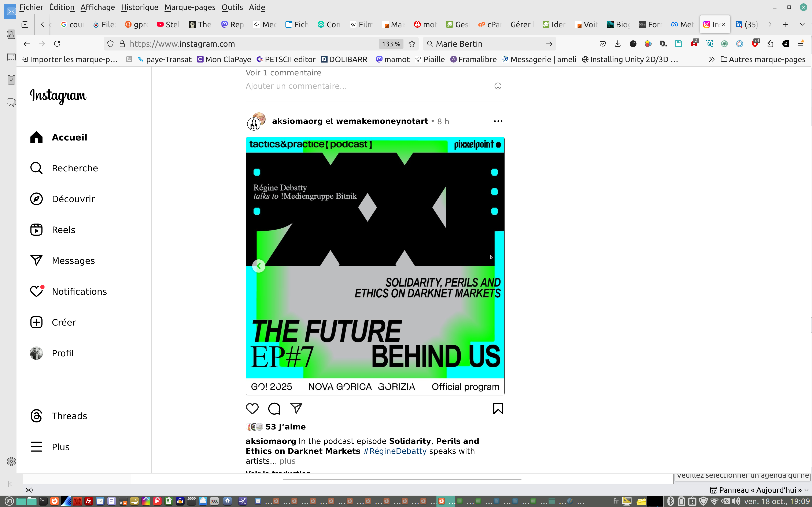Expand the list of all browser tabs
The image size is (812, 507).
click(x=802, y=25)
